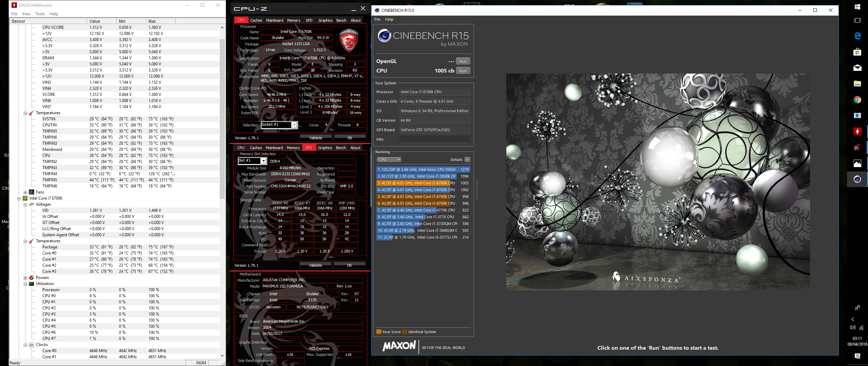Open the CPU ranking dropdown in Cinebench
The image size is (868, 366).
[389, 160]
